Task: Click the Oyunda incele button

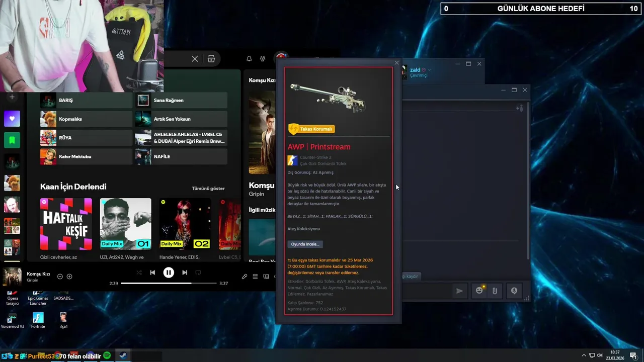Action: click(x=305, y=244)
